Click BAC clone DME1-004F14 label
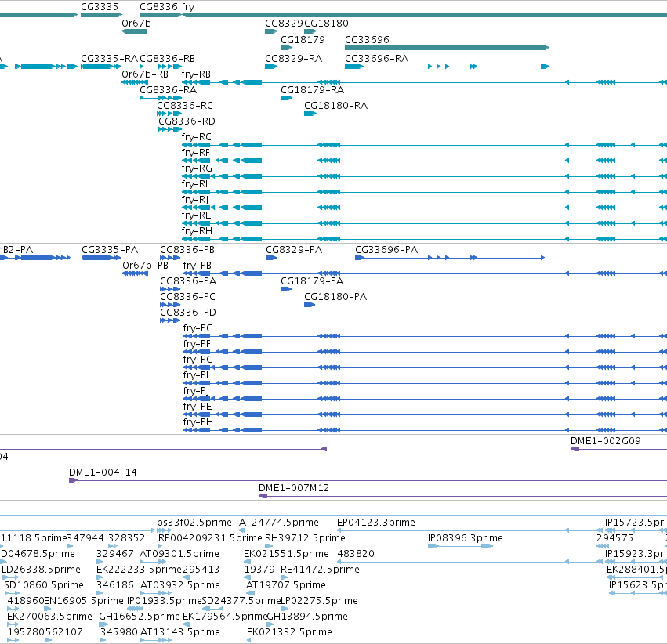Screen dimensions: 667x644 (x=103, y=472)
